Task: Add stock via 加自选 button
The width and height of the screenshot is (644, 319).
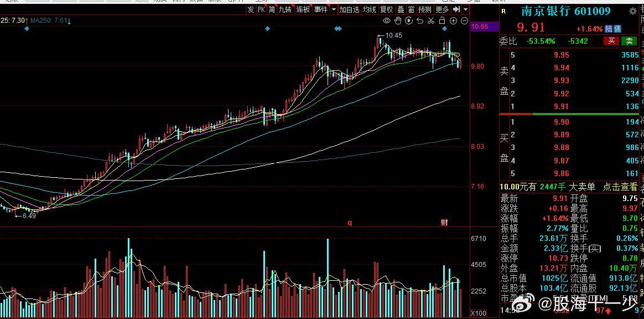Action: point(349,9)
